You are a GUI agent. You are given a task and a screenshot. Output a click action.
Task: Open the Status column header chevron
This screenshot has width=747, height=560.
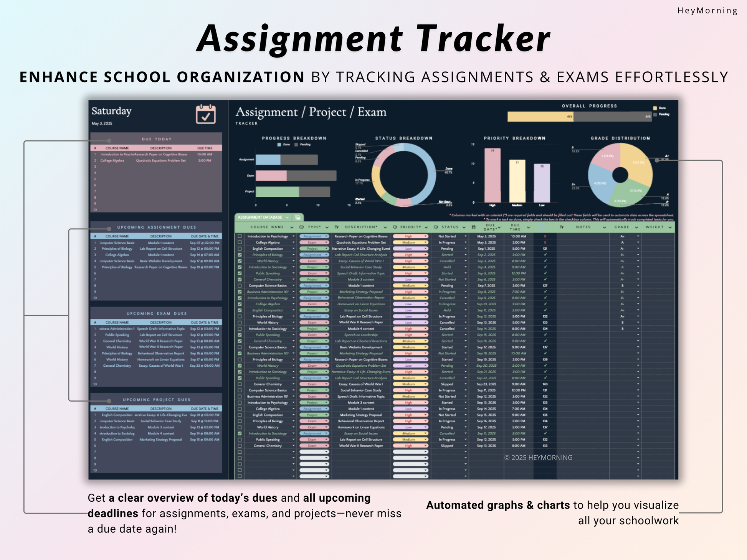pos(464,227)
